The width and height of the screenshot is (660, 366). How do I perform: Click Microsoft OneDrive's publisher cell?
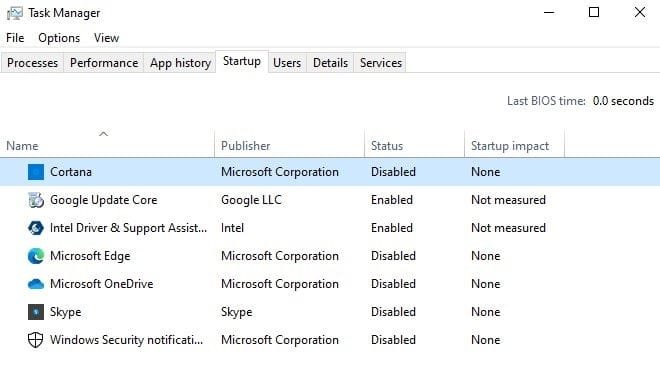[x=280, y=284]
